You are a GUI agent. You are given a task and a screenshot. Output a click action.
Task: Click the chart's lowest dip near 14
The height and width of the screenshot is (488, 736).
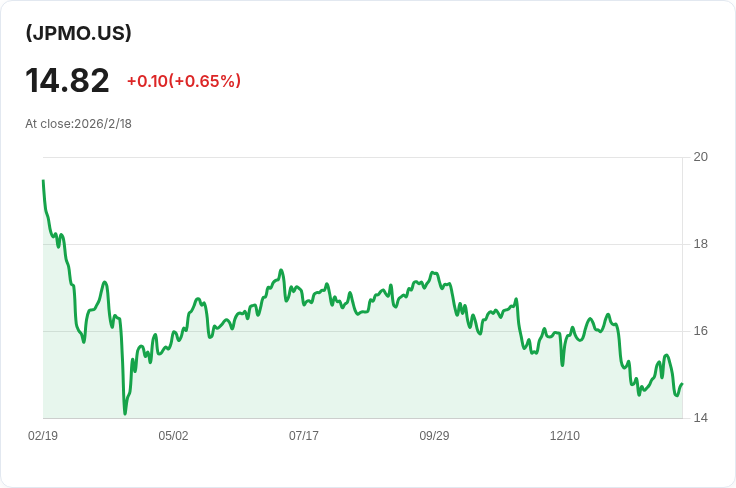[125, 412]
